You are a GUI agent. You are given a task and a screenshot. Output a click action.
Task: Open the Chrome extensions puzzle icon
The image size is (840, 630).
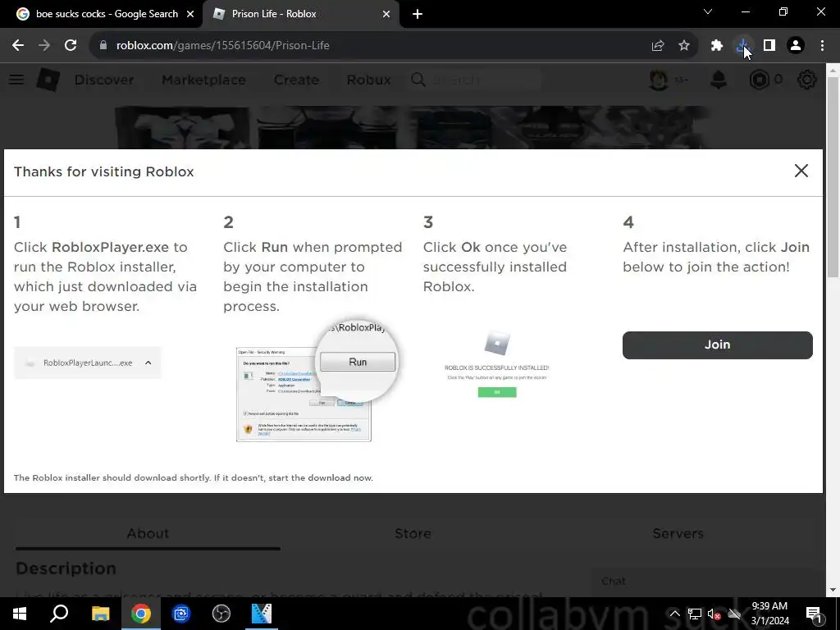(x=717, y=46)
